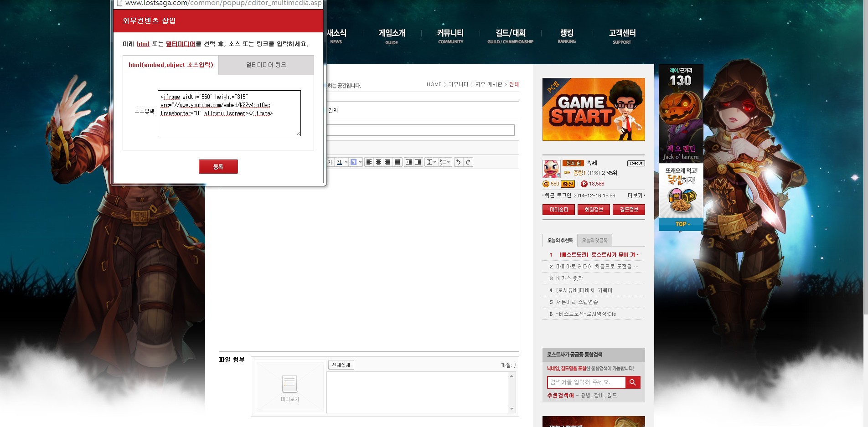Open the font color dropdown arrow
868x427 pixels.
(346, 162)
